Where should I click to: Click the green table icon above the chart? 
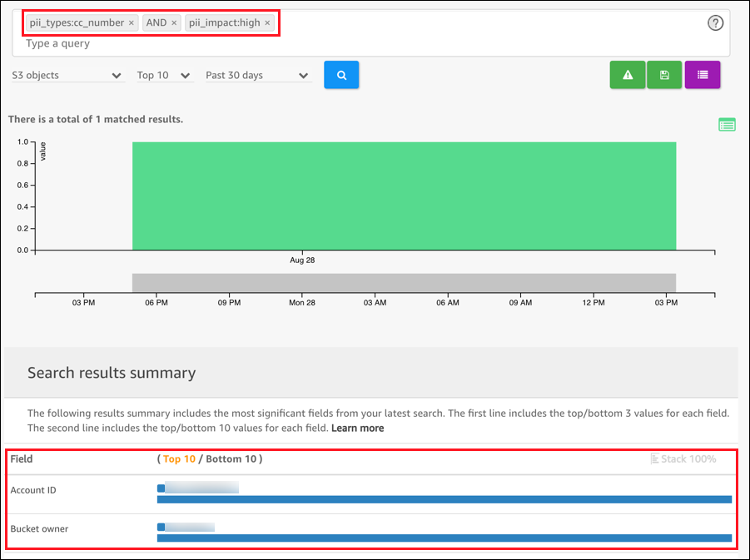(x=726, y=124)
